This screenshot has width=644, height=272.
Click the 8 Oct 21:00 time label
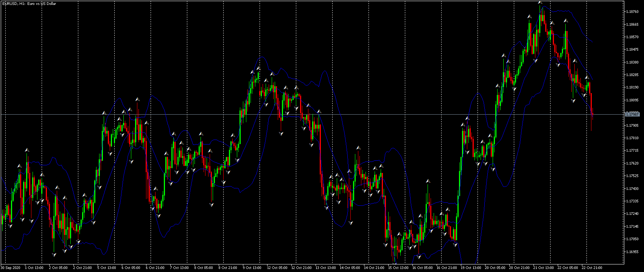[228, 268]
